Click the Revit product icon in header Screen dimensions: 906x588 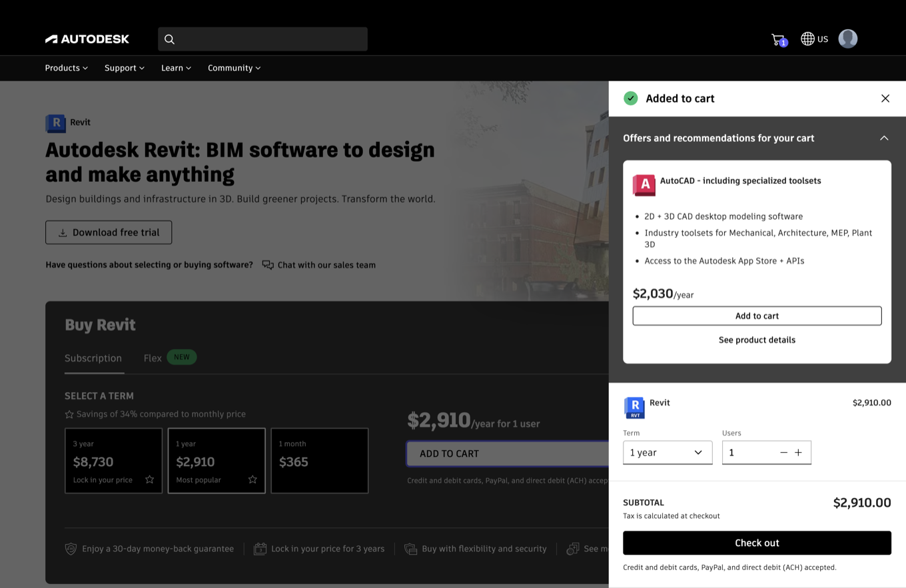[56, 123]
